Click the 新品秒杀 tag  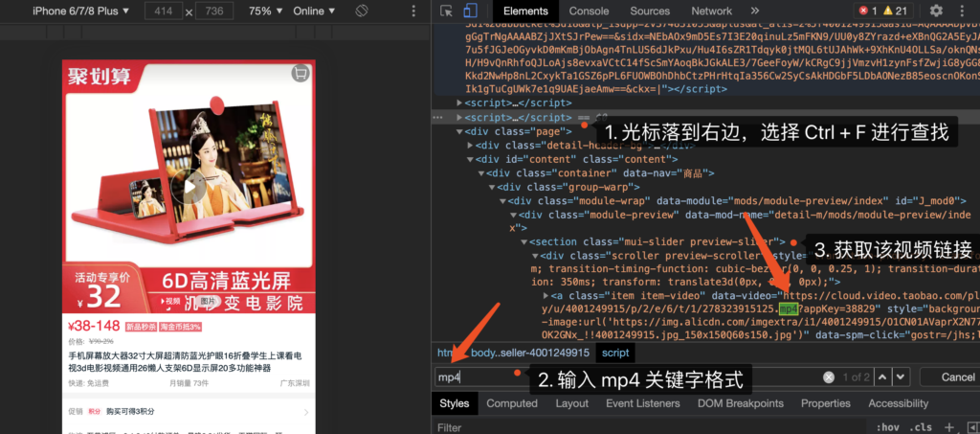140,327
